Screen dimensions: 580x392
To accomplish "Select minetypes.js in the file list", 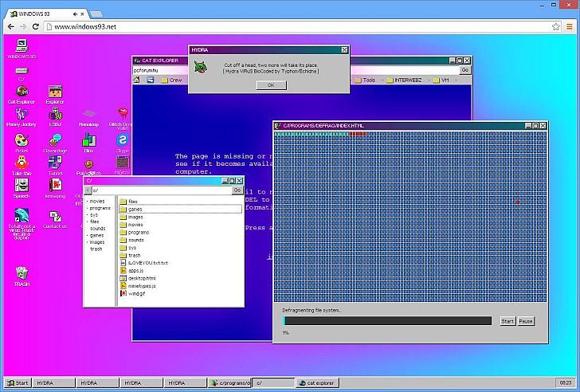I will (181, 286).
